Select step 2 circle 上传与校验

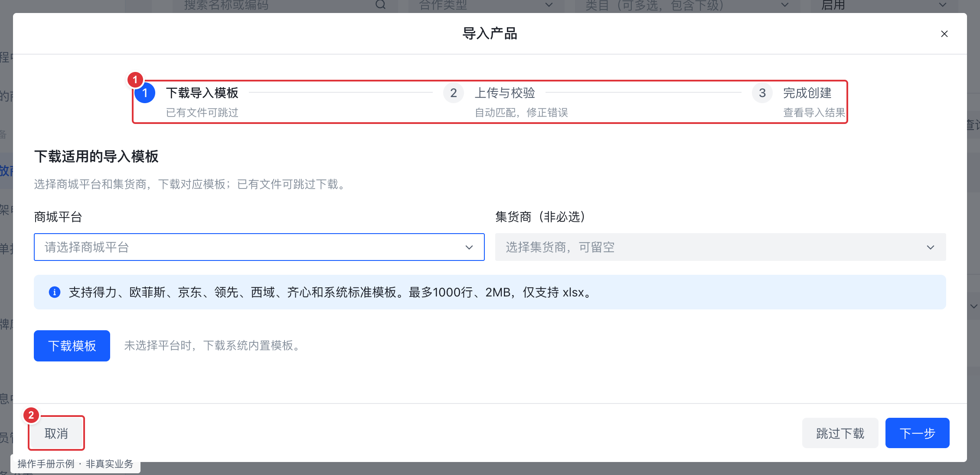454,93
